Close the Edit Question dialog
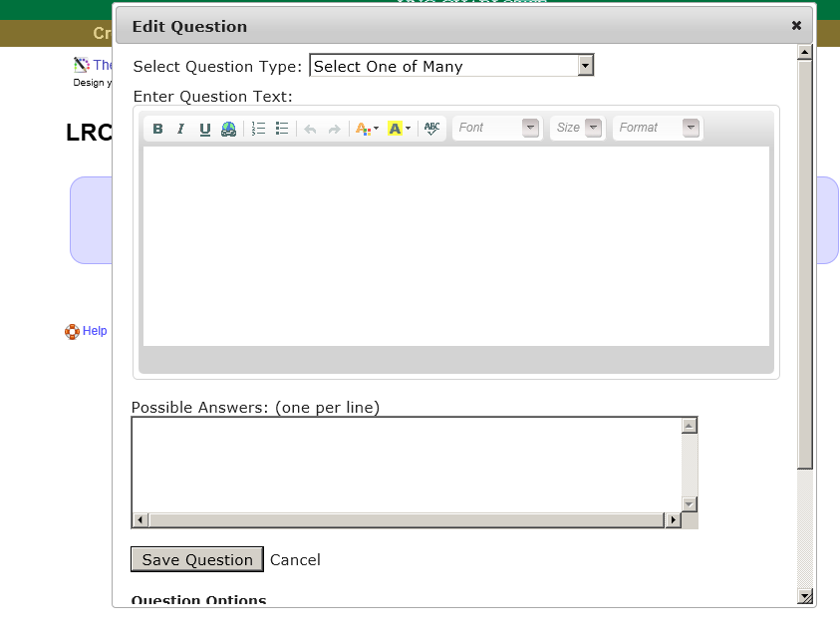The image size is (840, 639). tap(796, 26)
